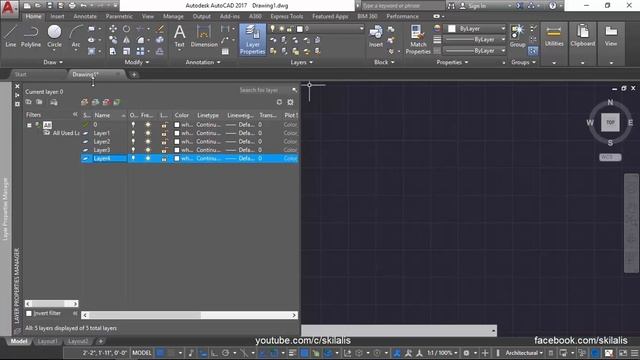Toggle Lock icon for Layer2
Viewport: 640px width, 360px height.
164,141
